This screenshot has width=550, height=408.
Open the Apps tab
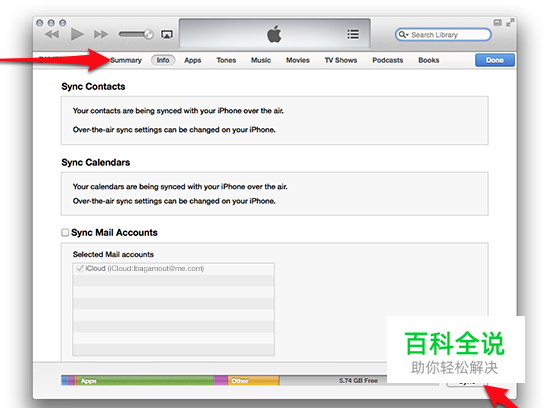(193, 60)
